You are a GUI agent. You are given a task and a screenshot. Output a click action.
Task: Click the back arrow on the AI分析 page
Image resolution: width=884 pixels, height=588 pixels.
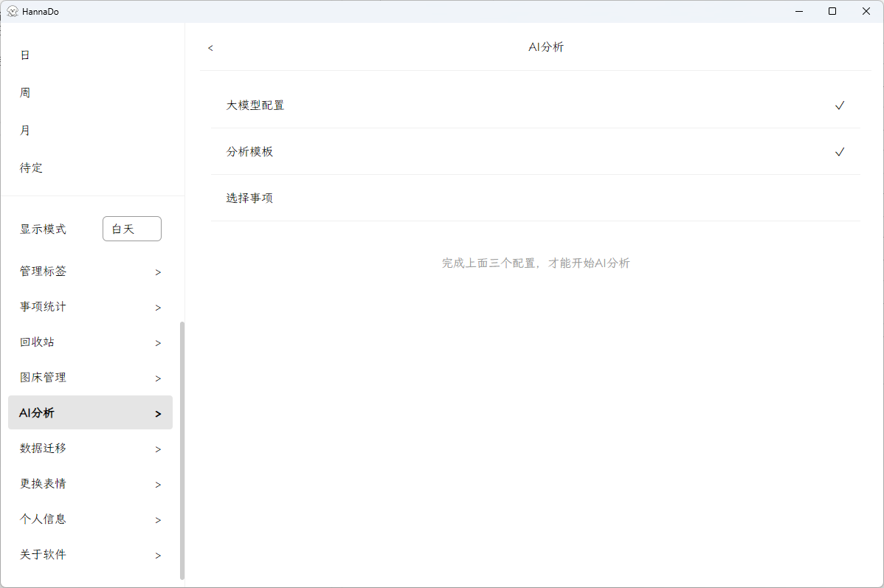coord(210,47)
